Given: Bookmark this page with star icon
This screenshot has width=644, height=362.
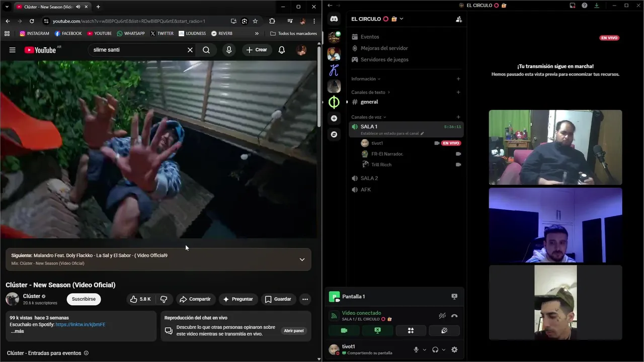Looking at the screenshot, I should click(255, 21).
